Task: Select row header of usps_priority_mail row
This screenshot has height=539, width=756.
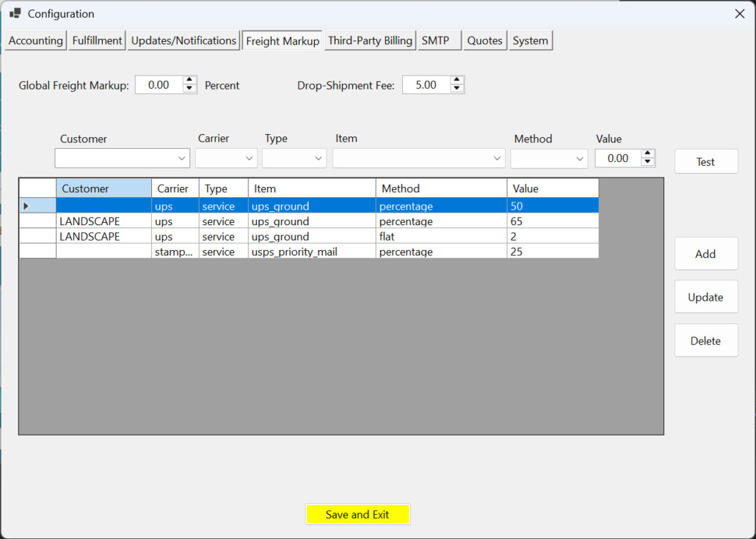Action: (37, 251)
